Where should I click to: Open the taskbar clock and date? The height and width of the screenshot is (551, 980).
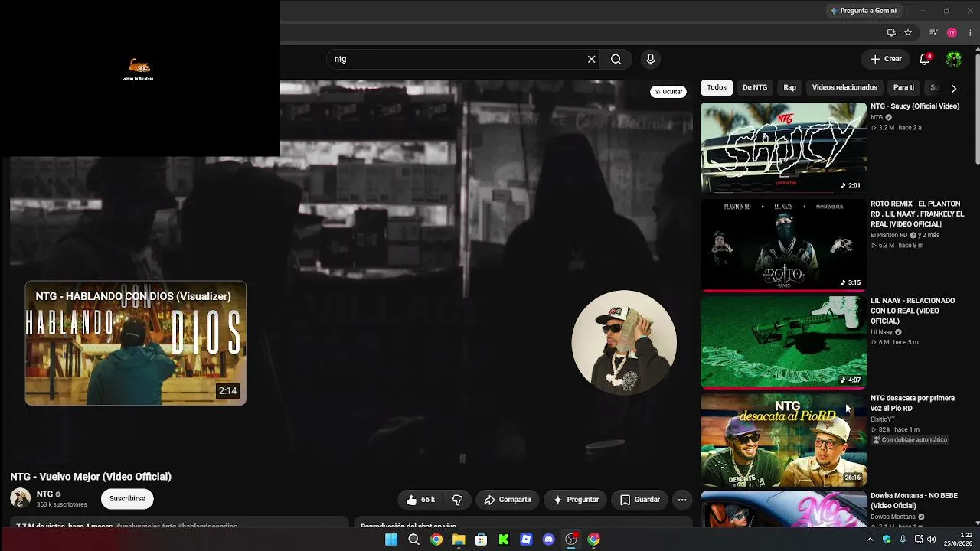958,540
